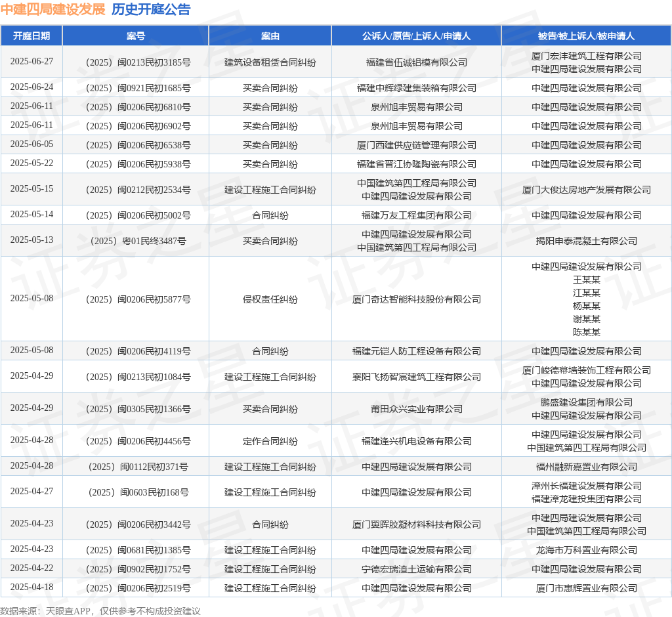Click plaintiff 厦门西建供应链管理有限公司
The image size is (672, 617).
click(x=417, y=145)
